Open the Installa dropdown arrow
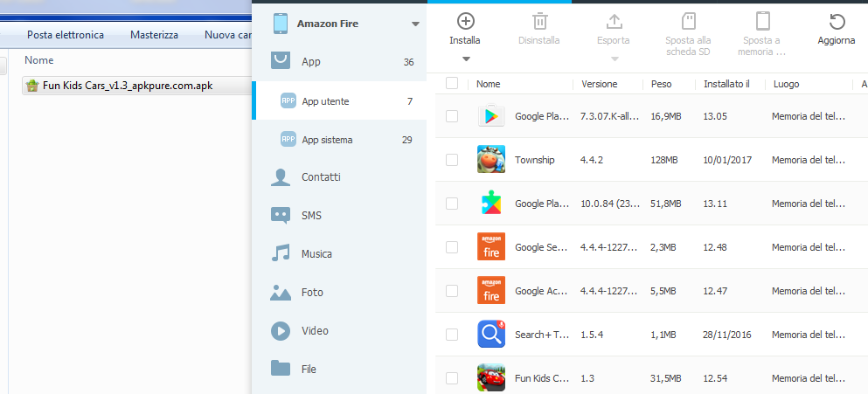The height and width of the screenshot is (394, 868). (x=466, y=59)
